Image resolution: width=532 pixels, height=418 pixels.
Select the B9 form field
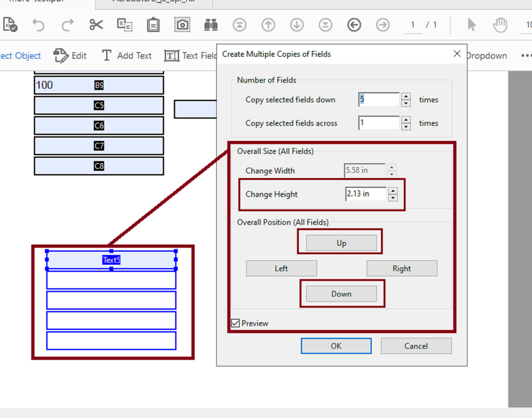[x=99, y=85]
